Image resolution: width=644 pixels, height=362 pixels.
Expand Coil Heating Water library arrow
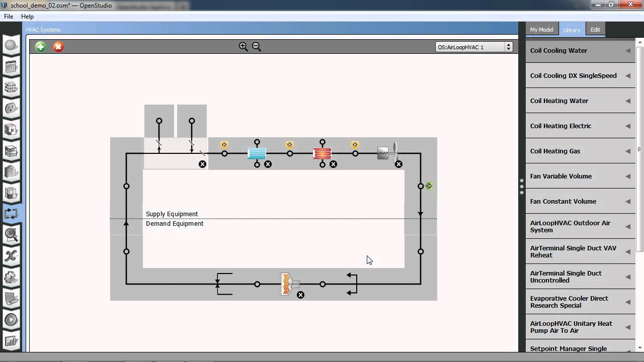[628, 101]
